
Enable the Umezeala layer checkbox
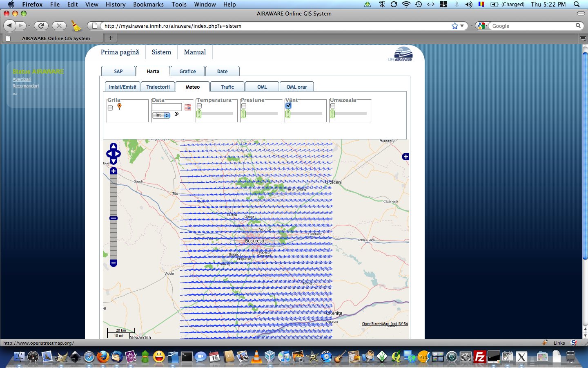[333, 106]
